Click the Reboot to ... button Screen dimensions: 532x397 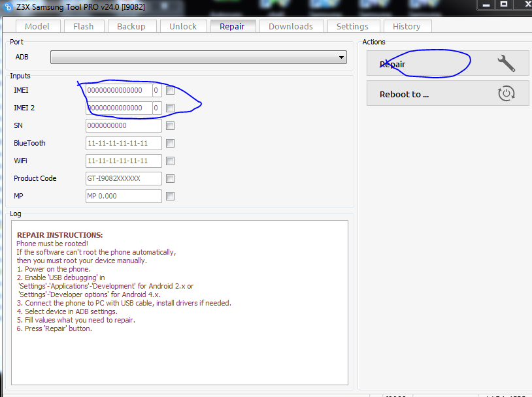tap(448, 93)
